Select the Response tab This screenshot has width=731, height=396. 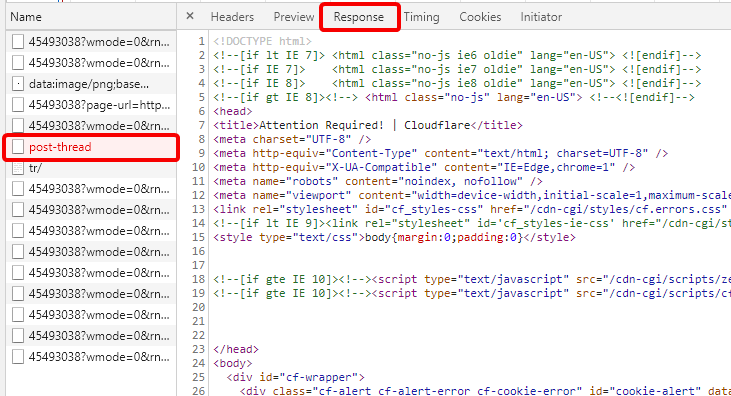359,17
